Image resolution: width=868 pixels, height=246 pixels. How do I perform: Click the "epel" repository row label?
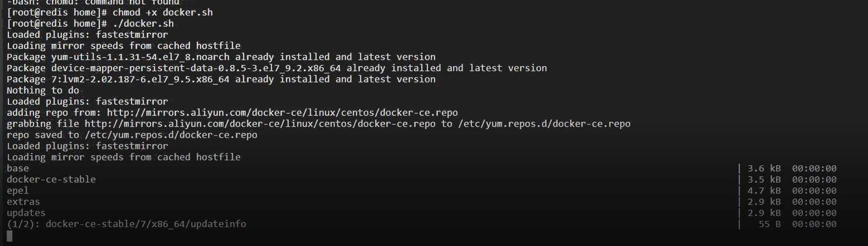pos(18,191)
